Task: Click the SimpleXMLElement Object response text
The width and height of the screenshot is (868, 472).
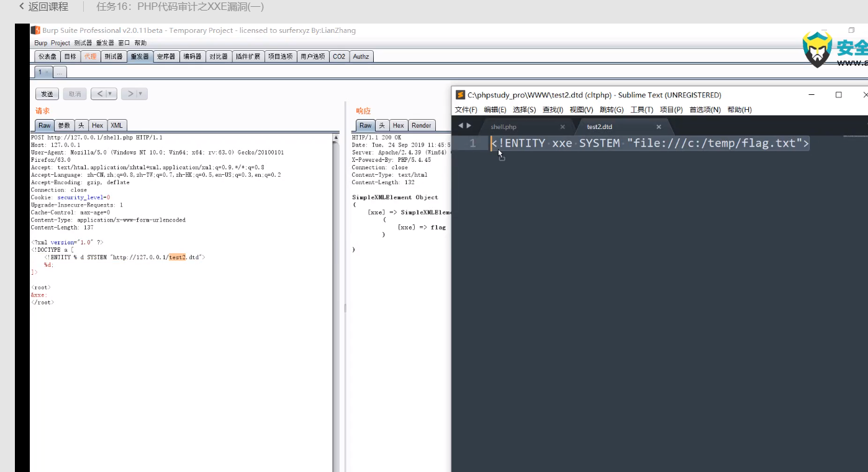Action: click(x=395, y=197)
